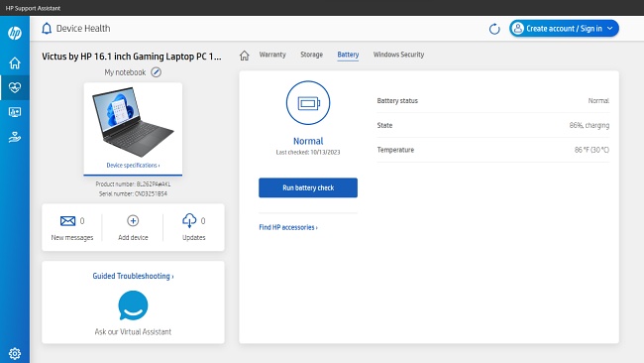Click the battery status circle icon
The height and width of the screenshot is (363, 644).
coord(308,103)
